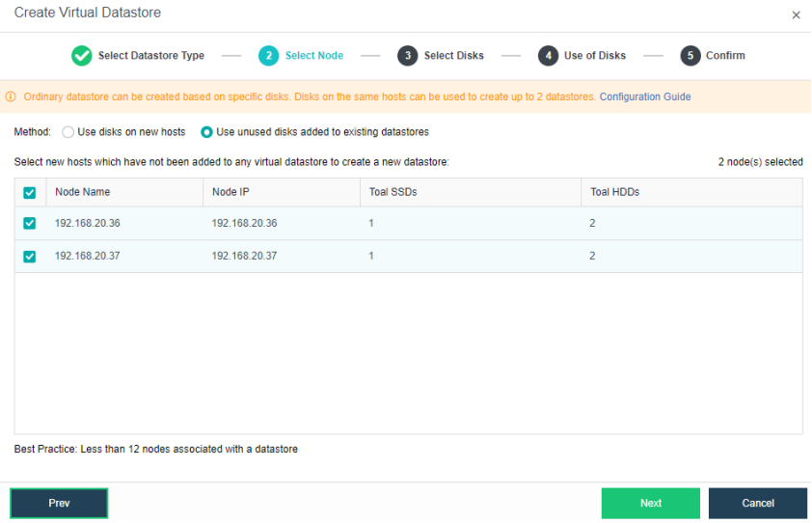This screenshot has height=523, width=812.
Task: Click the Toal SSDs column header
Action: click(392, 192)
